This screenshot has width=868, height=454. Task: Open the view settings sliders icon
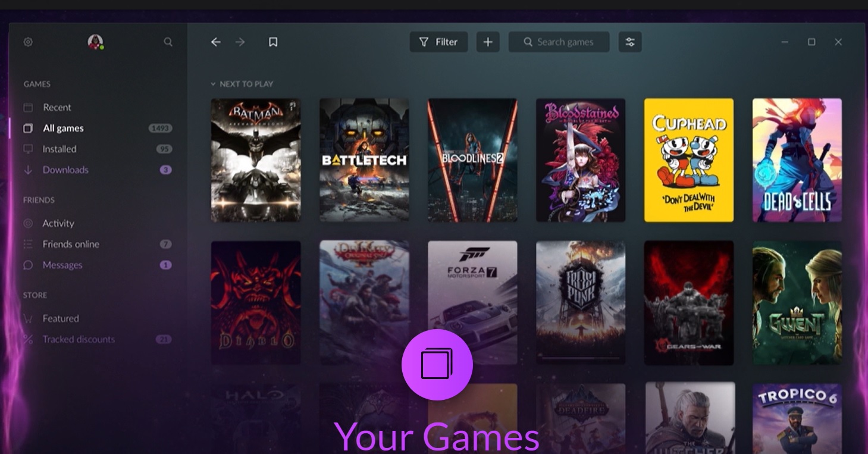(630, 42)
